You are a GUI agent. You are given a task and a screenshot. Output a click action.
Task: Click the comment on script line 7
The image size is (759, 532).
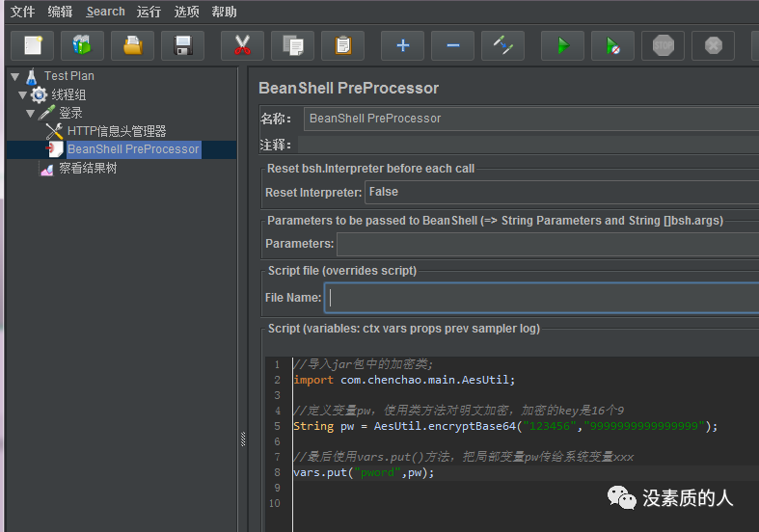(x=464, y=457)
